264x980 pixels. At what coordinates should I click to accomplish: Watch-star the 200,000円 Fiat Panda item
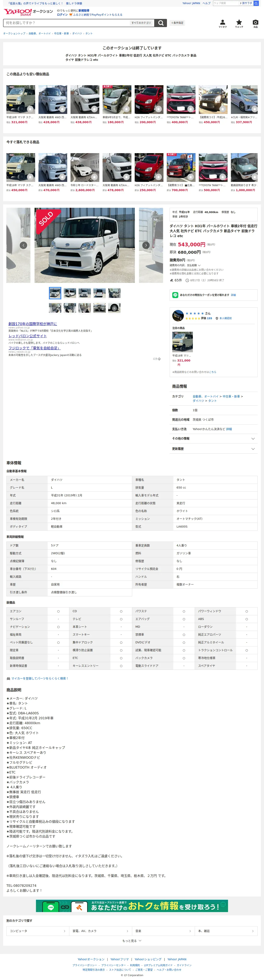(x=158, y=109)
